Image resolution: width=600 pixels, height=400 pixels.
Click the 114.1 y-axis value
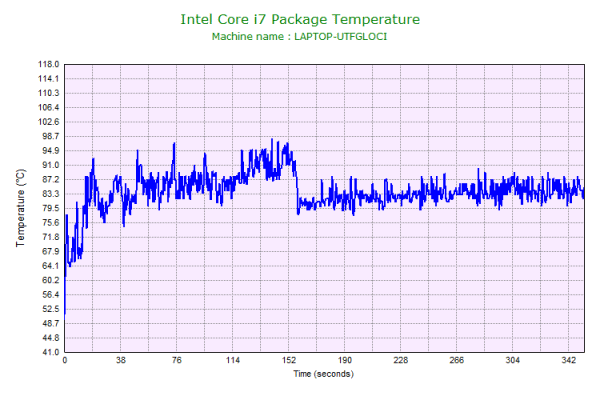49,79
